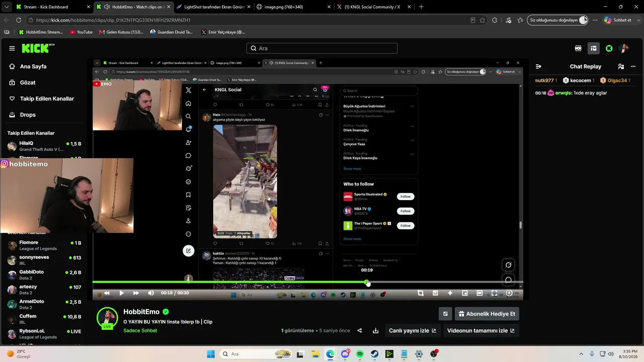This screenshot has height=362, width=644.
Task: Open Takip Edilen Kanallar page
Action: pyautogui.click(x=46, y=99)
